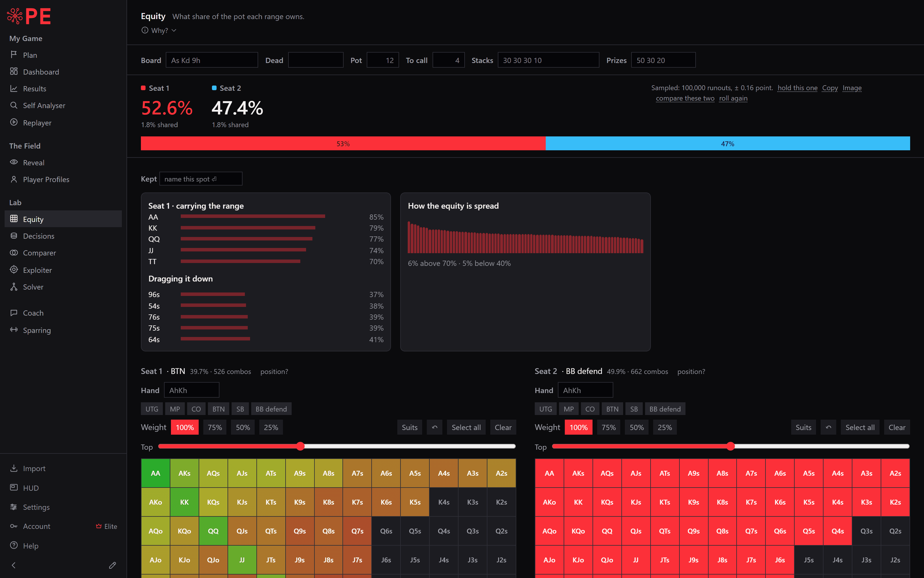Click the hold this one link
This screenshot has width=924, height=578.
click(x=797, y=88)
